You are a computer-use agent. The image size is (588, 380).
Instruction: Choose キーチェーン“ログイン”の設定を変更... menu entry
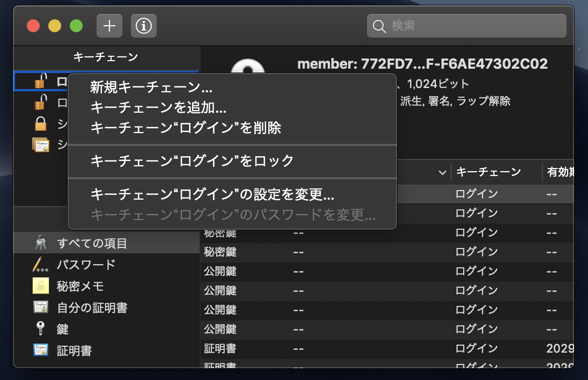(x=232, y=194)
